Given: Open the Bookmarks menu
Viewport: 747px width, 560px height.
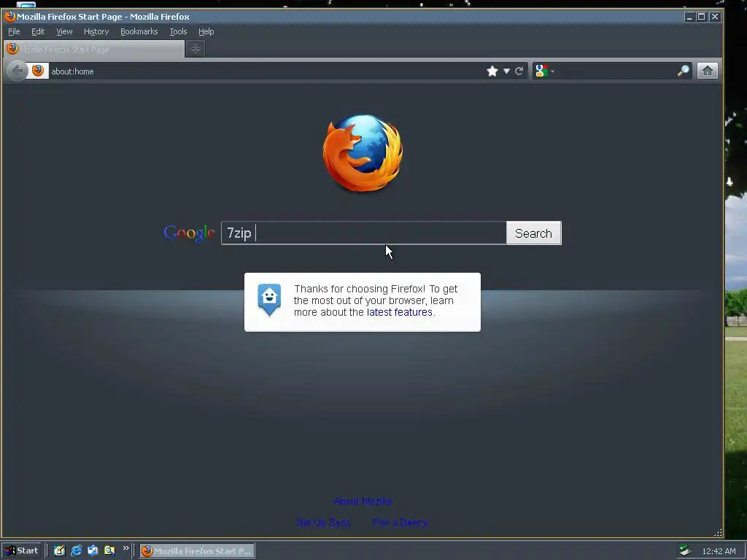Looking at the screenshot, I should pos(139,31).
